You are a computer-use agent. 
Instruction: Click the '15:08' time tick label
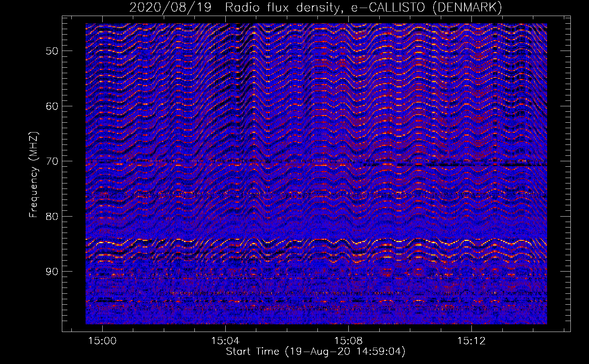click(x=349, y=341)
